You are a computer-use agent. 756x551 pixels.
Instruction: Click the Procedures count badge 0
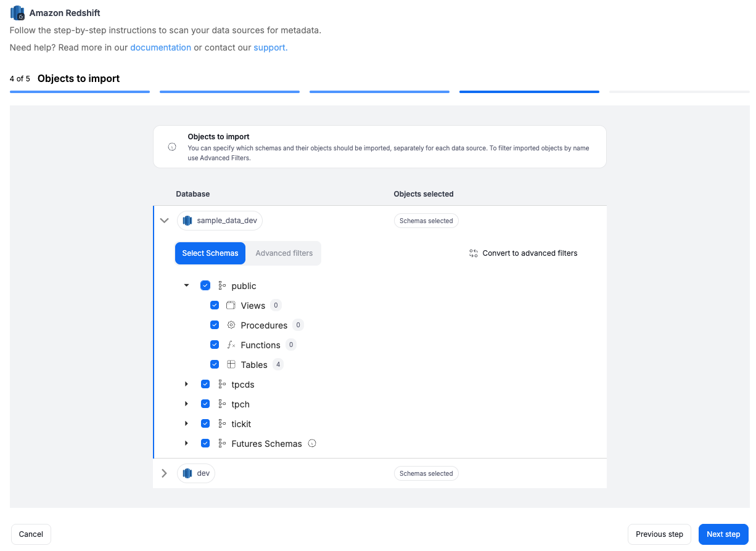tap(298, 325)
